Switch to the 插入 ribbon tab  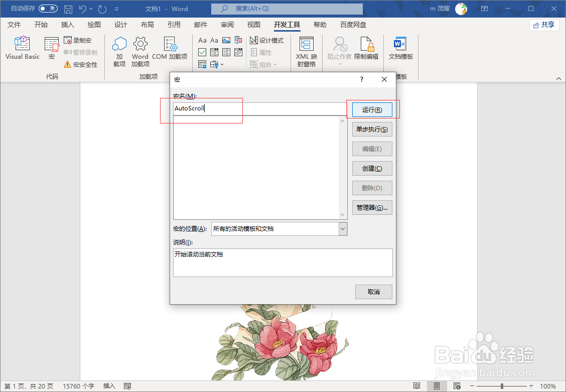click(x=68, y=25)
